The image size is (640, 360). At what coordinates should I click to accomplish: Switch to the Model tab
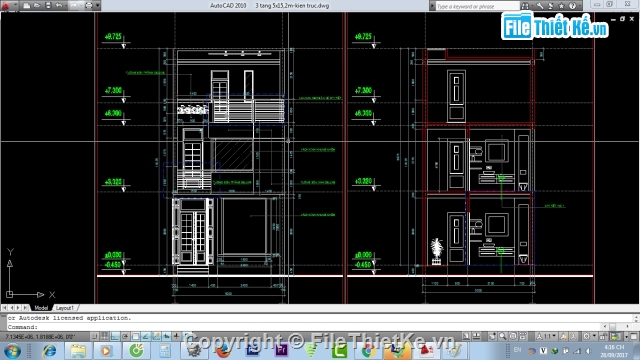pos(41,308)
